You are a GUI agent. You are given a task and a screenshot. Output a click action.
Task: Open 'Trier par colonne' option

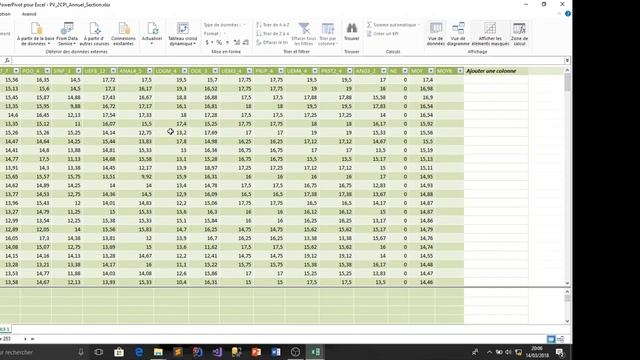tap(327, 33)
